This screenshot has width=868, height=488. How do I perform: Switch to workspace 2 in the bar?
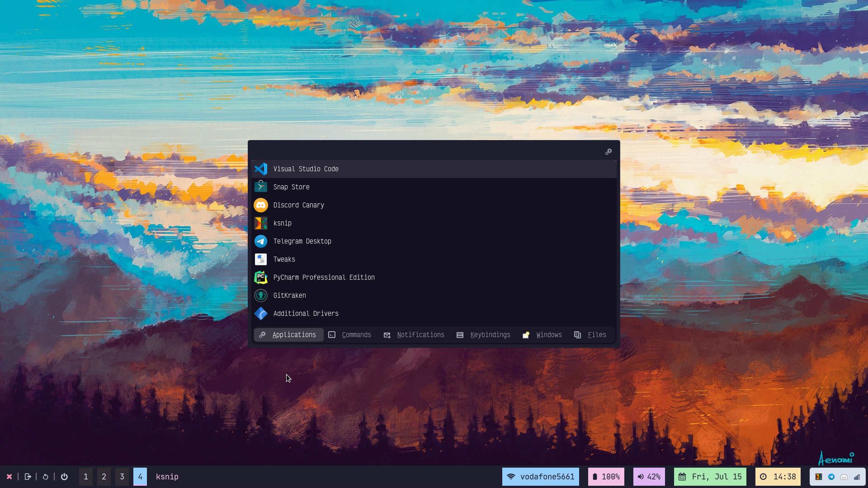click(x=104, y=477)
